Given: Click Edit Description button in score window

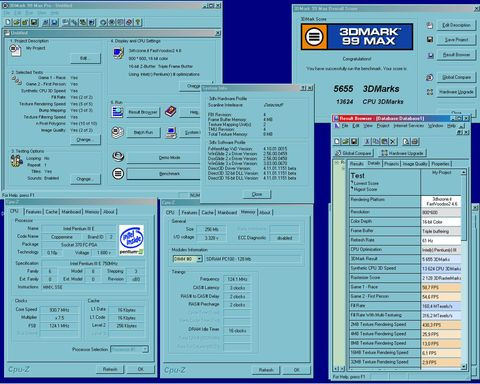Looking at the screenshot, I should tap(456, 25).
